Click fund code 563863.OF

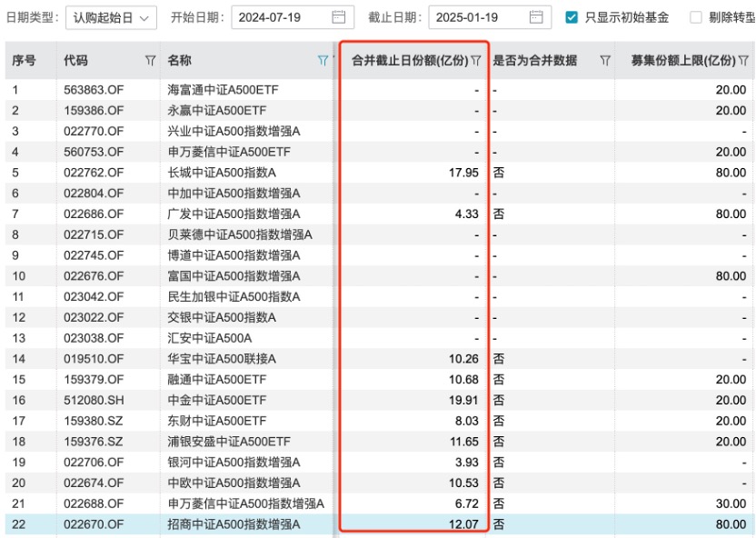tap(94, 90)
